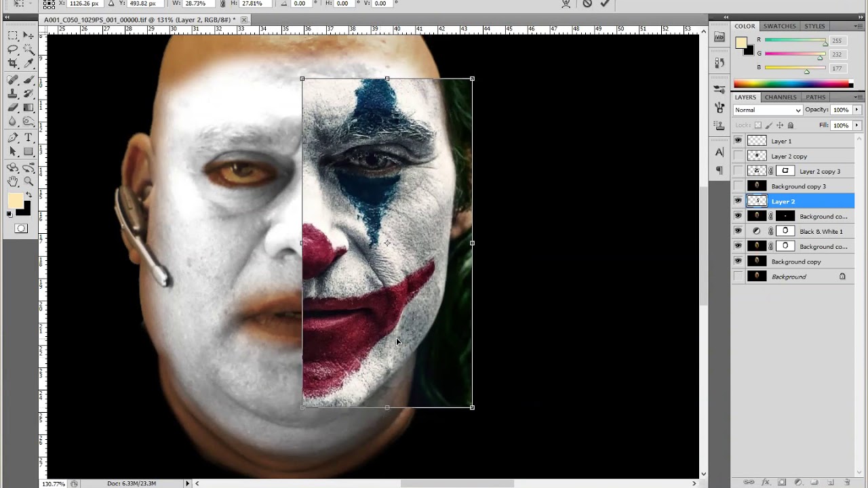Image resolution: width=868 pixels, height=488 pixels.
Task: Select the A001_C050 document tab
Action: 140,20
